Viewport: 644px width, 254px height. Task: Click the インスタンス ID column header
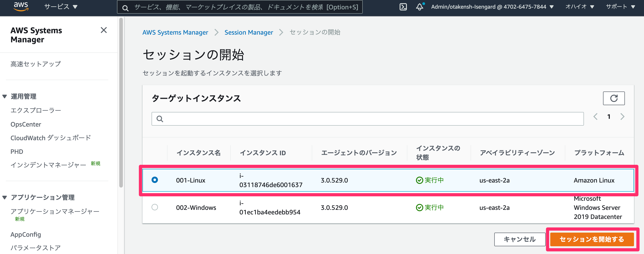[x=263, y=153]
